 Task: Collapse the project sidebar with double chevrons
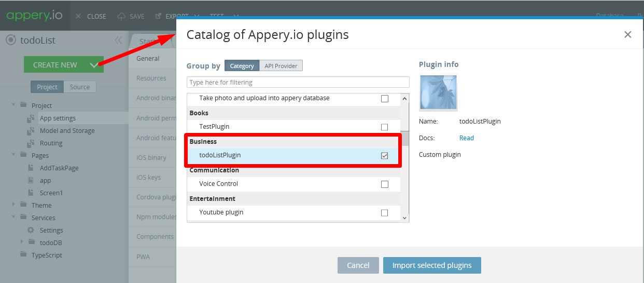118,41
